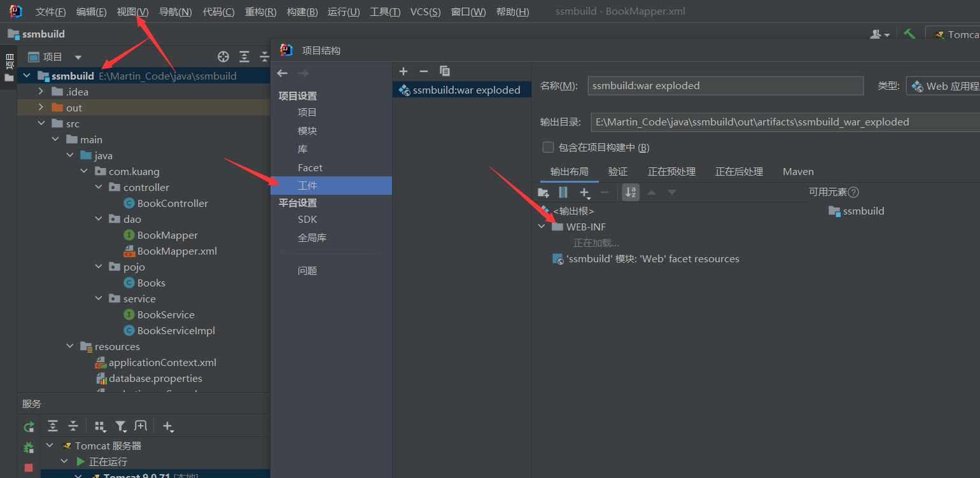980x478 pixels.
Task: Click the back arrow in Project Structure dialog
Action: click(x=283, y=73)
